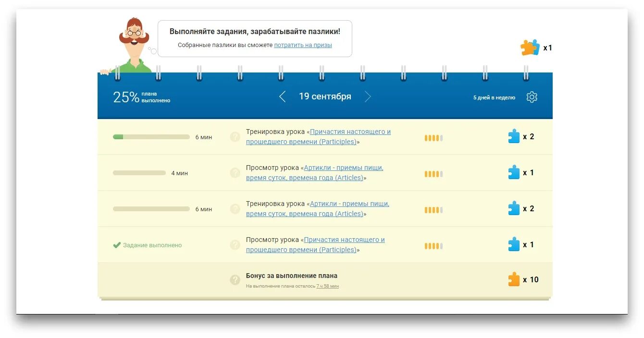This screenshot has width=644, height=338.
Task: Click difficulty indicator for Articles lesson viewing
Action: [x=433, y=174]
